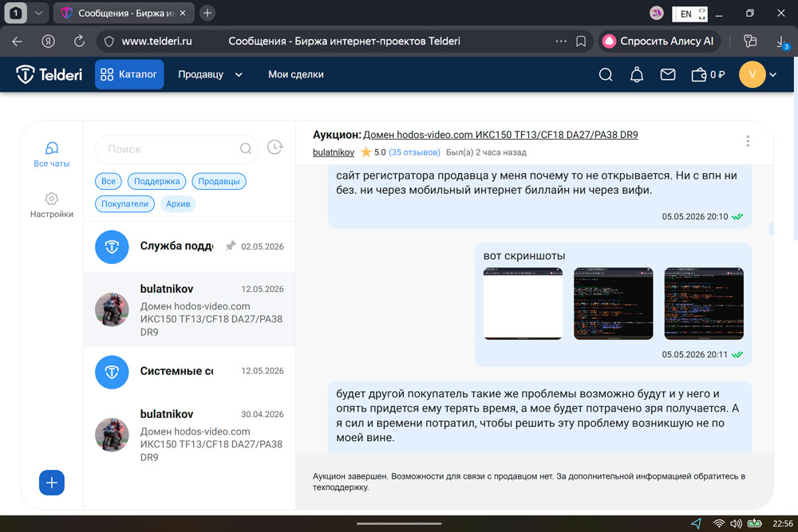Open the Служба поддержки chat

tap(189, 246)
